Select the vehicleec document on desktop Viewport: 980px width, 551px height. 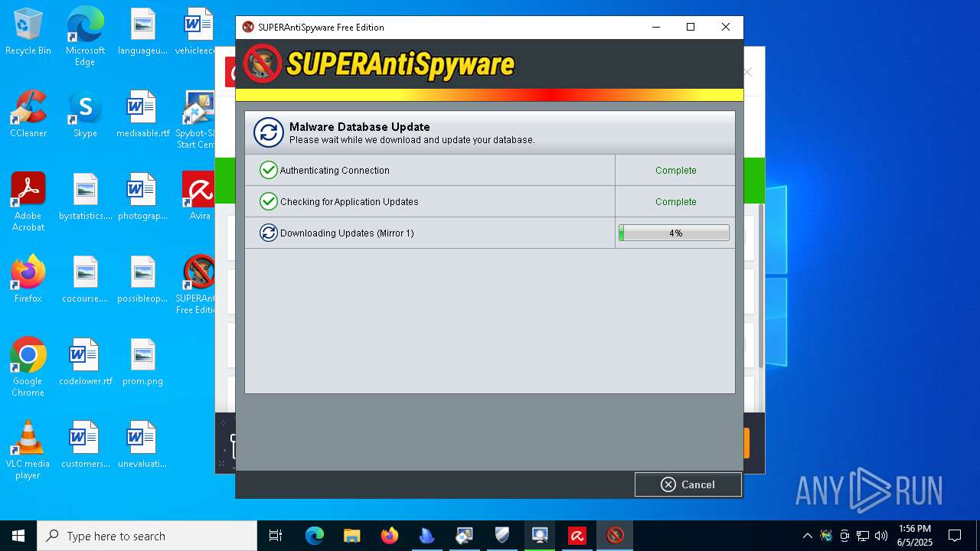pos(196,32)
